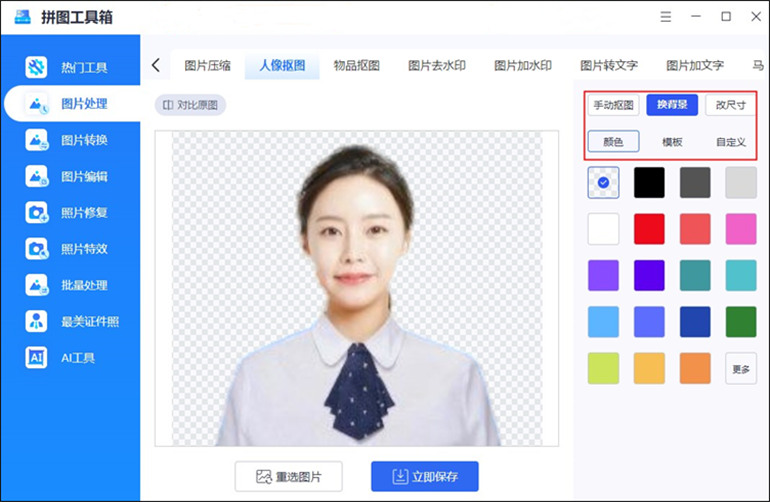Select 图片处理 sidebar item

(72, 104)
